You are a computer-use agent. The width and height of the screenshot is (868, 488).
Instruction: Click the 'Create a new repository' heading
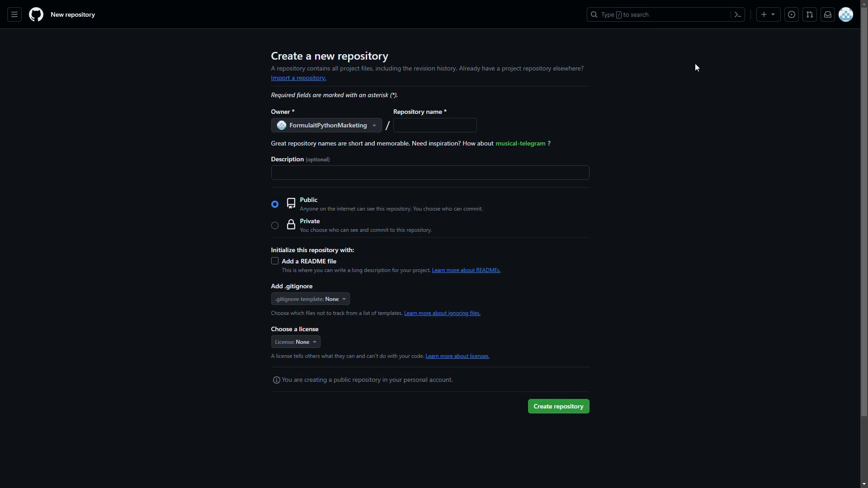pyautogui.click(x=330, y=56)
